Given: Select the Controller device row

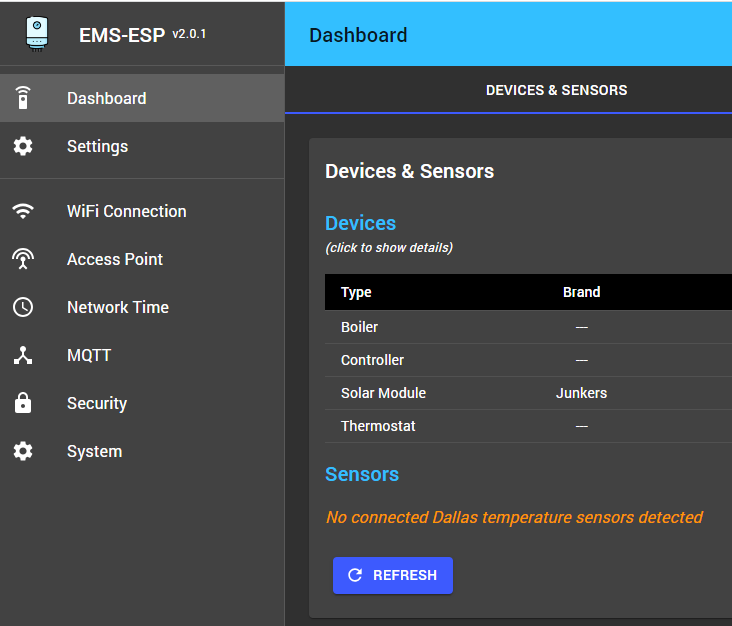Looking at the screenshot, I should (x=372, y=360).
